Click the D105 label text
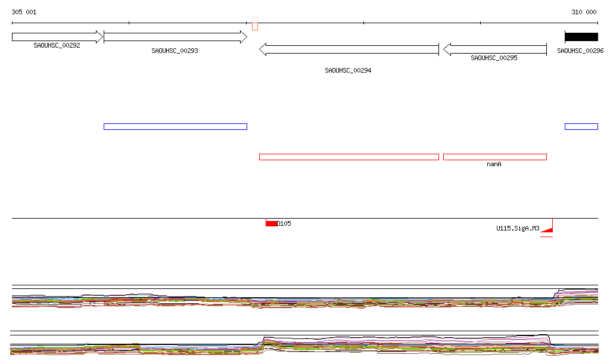This screenshot has width=610, height=364. [284, 223]
